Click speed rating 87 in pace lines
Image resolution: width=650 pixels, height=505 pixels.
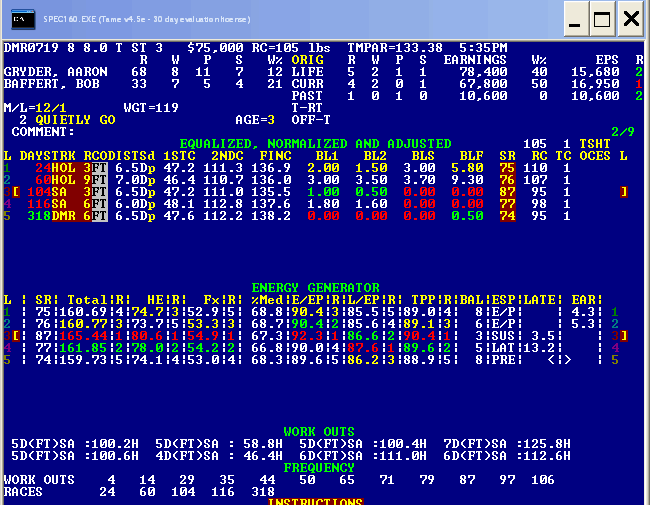(507, 192)
